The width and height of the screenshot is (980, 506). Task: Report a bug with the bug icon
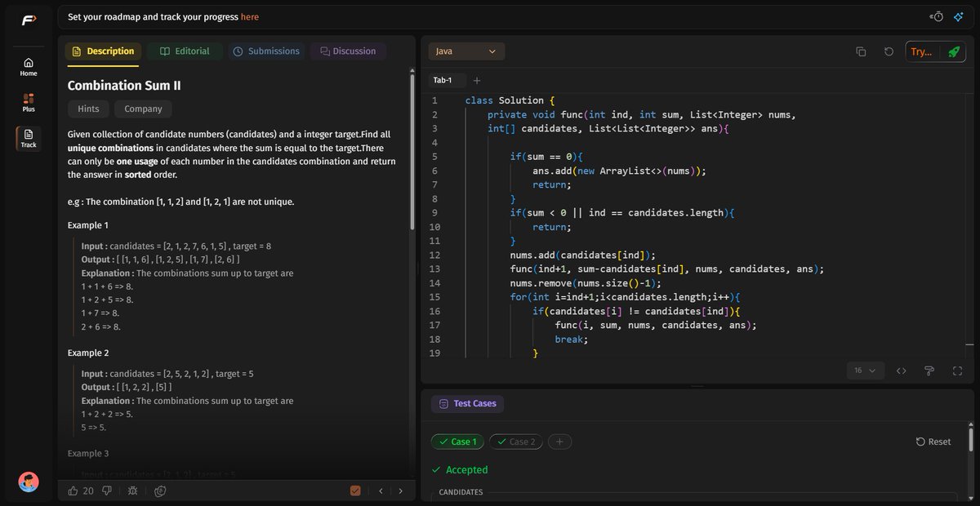click(x=133, y=490)
